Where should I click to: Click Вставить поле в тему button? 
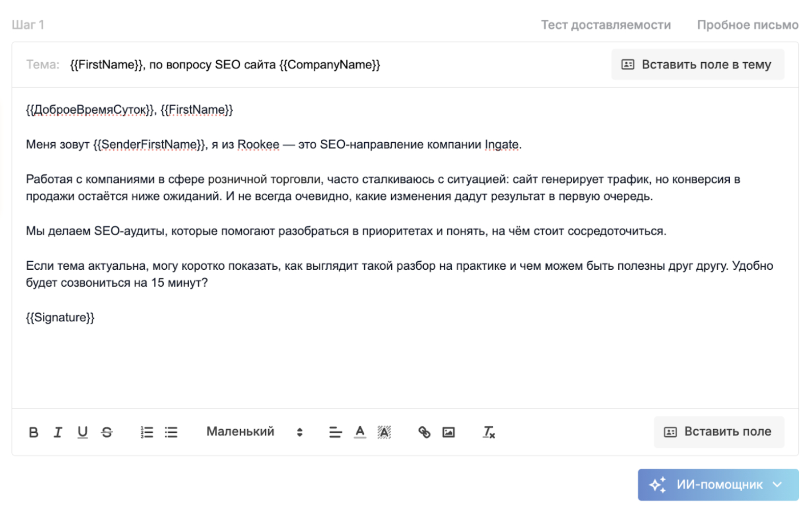pyautogui.click(x=698, y=64)
